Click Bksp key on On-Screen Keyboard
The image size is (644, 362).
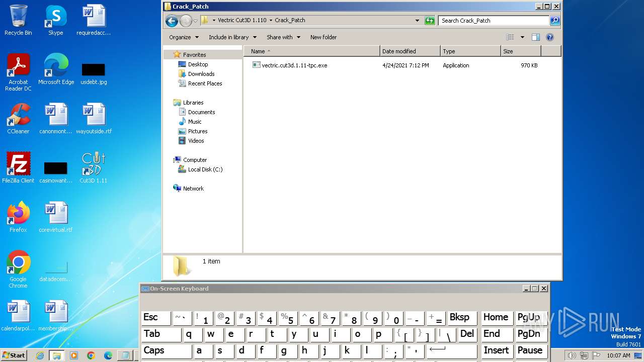tap(462, 318)
